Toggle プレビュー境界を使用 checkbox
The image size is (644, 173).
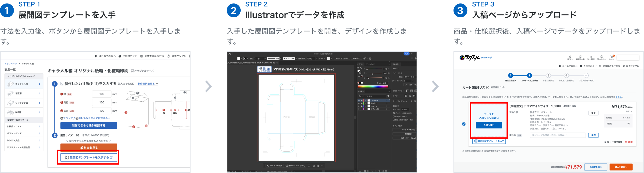(394, 113)
